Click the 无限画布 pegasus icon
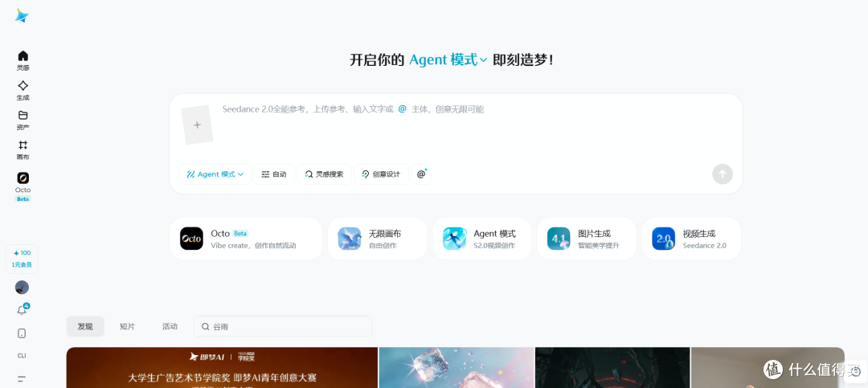This screenshot has width=868, height=388. click(x=350, y=239)
